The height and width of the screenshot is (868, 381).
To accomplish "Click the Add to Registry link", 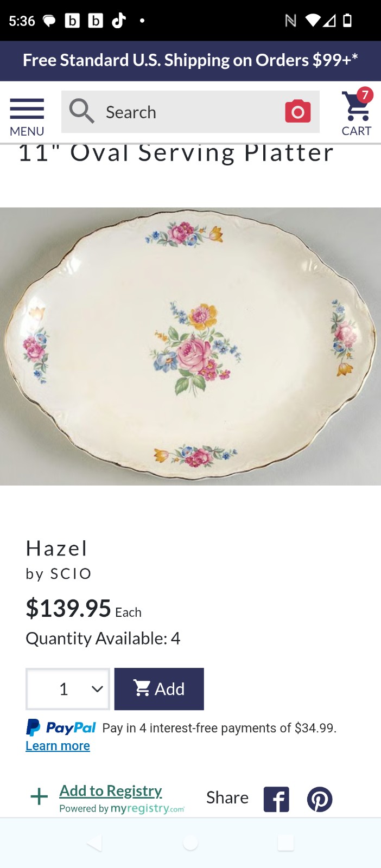I will [x=111, y=791].
